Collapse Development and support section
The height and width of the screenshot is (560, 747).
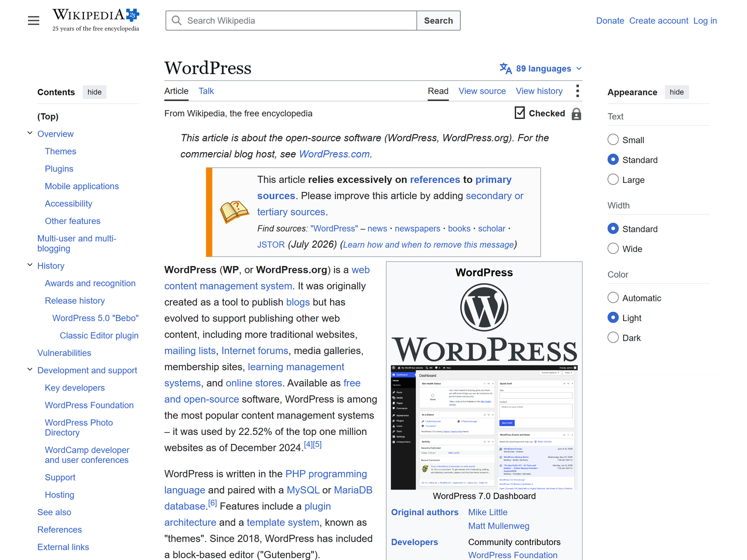click(x=30, y=370)
